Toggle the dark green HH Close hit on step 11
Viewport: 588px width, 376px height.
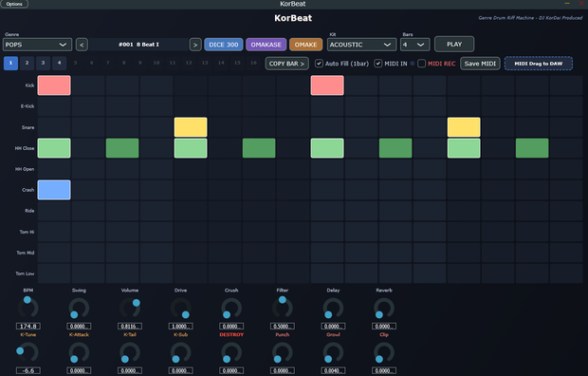point(395,148)
